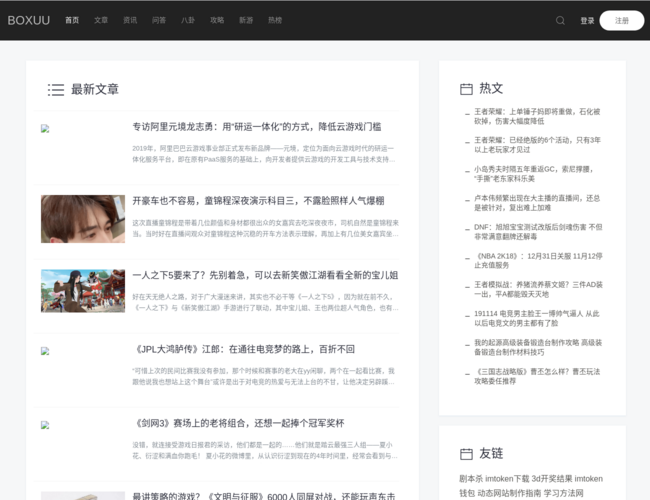Click the 一人之下5 article thumbnail
The height and width of the screenshot is (500, 650).
pos(83,291)
